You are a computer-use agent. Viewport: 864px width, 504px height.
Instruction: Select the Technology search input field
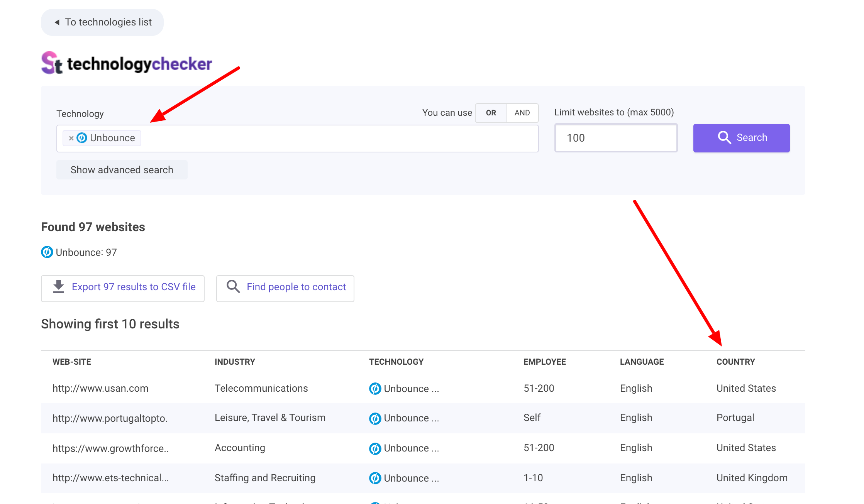pos(298,138)
